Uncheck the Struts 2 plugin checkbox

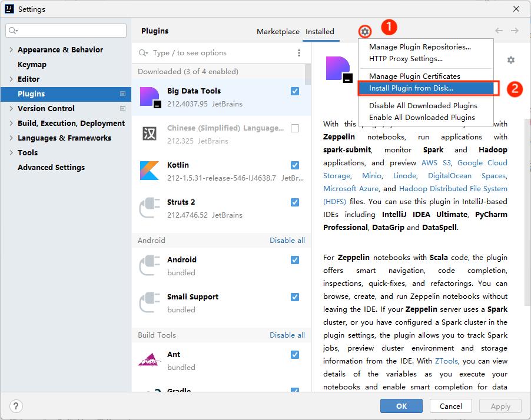tap(295, 202)
